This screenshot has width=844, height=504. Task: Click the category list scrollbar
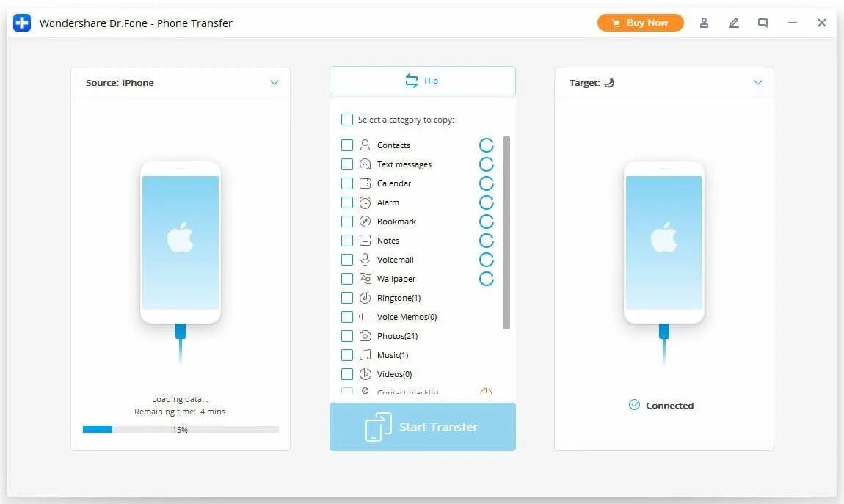506,233
